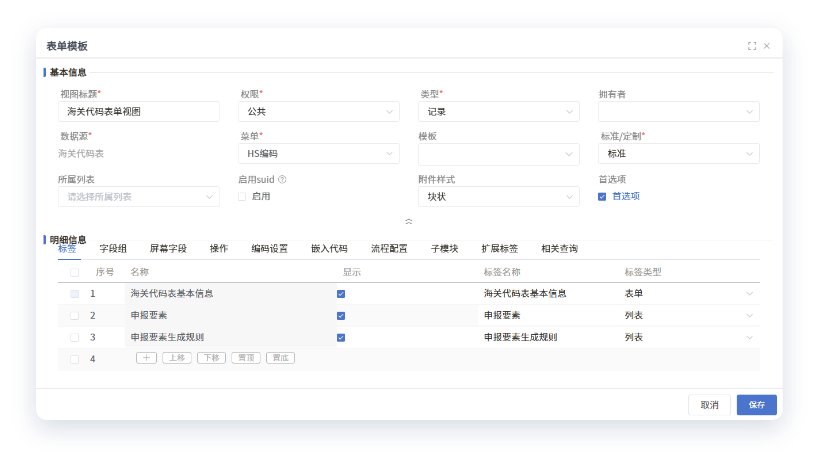Click the 上移 move-up button
This screenshot has height=464, width=819.
click(x=177, y=357)
